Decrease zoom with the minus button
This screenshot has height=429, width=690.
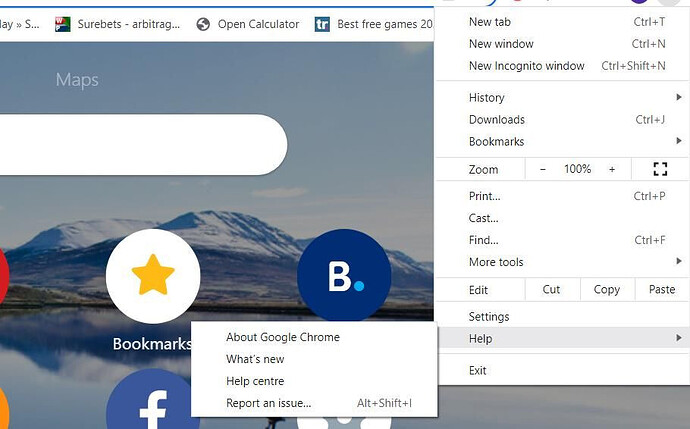(x=543, y=169)
